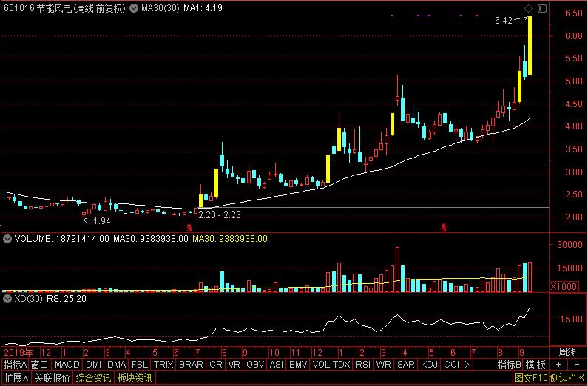The width and height of the screenshot is (588, 386).
Task: Click the MA30(30) indicator label
Action: click(x=160, y=8)
